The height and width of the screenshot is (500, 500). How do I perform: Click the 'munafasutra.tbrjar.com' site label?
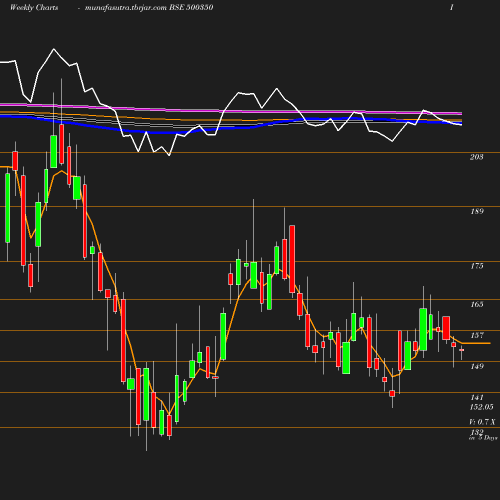[x=126, y=8]
